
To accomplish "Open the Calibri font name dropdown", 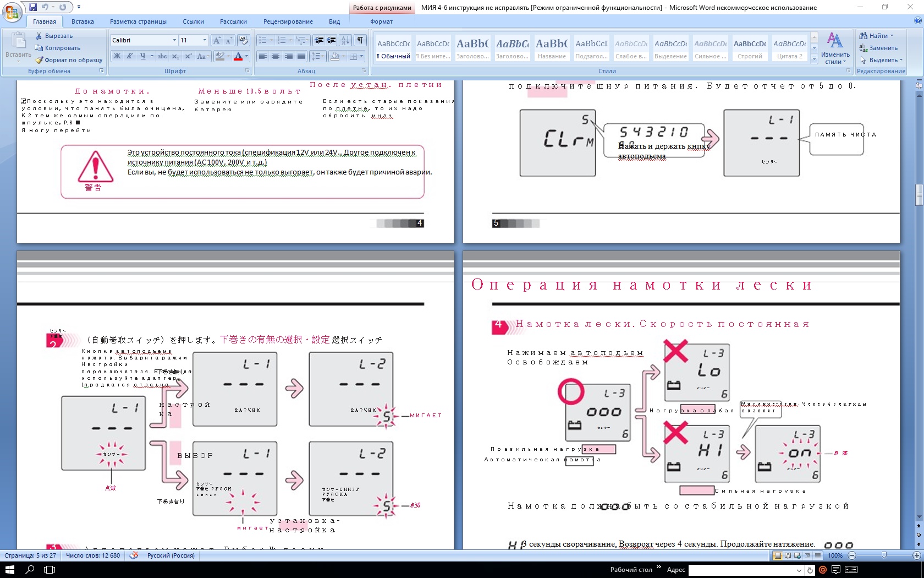I will click(x=174, y=40).
